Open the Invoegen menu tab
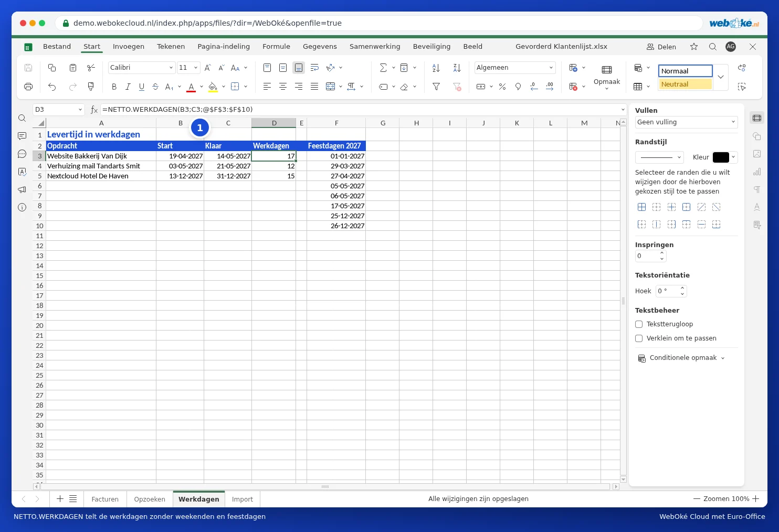This screenshot has width=779, height=532. point(129,47)
